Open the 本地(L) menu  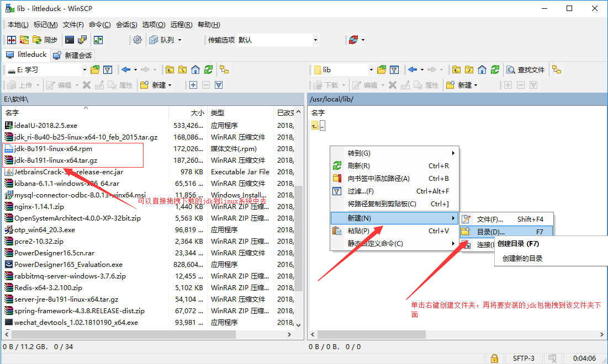(18, 25)
